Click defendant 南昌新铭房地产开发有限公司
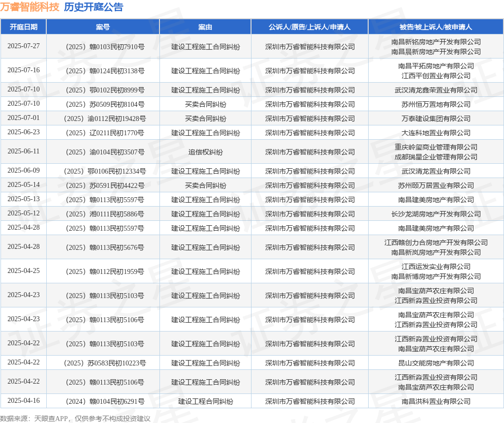 [436, 42]
